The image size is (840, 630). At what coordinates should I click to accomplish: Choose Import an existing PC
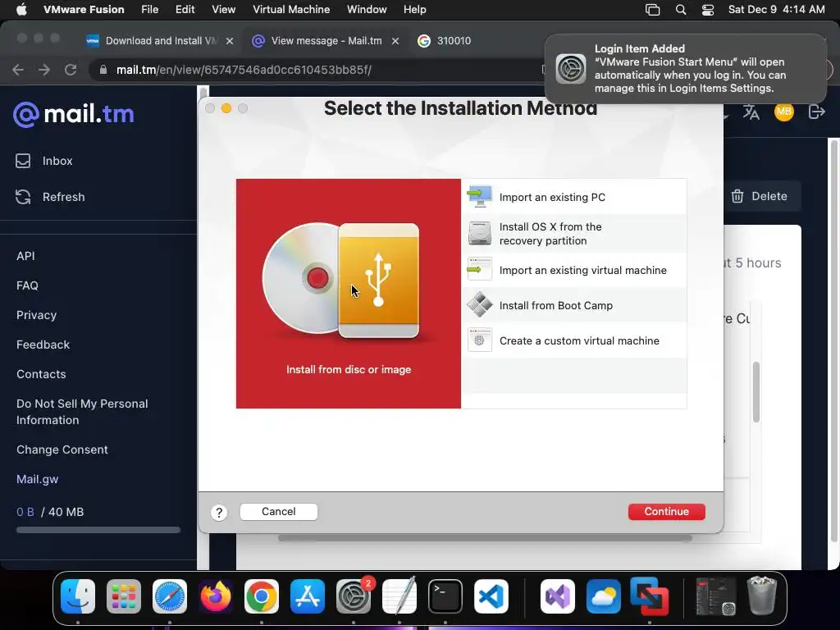pos(573,197)
